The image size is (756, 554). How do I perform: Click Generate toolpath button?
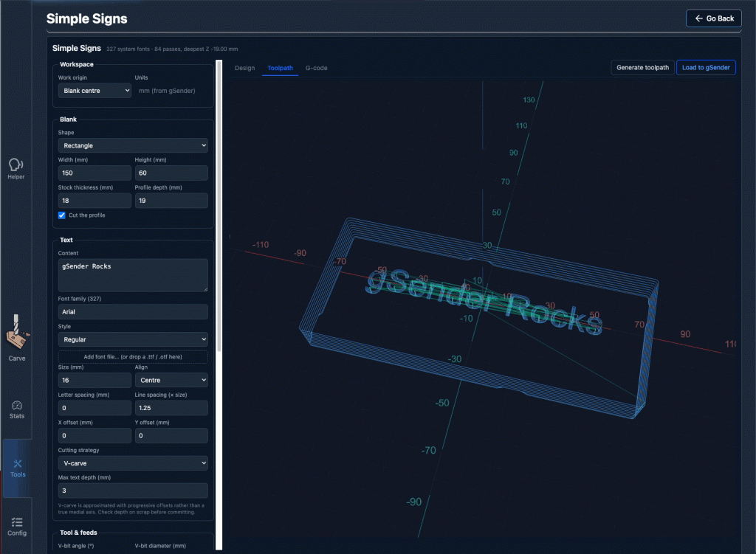pyautogui.click(x=642, y=67)
